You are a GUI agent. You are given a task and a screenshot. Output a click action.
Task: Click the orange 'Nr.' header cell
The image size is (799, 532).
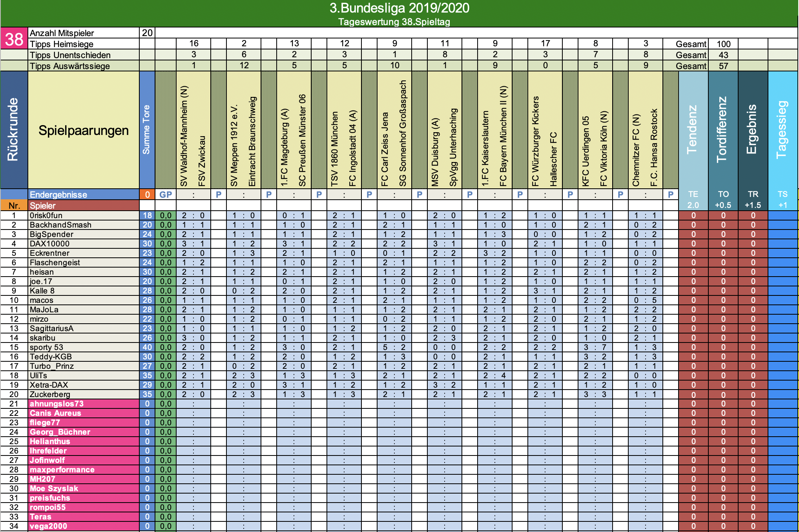14,206
